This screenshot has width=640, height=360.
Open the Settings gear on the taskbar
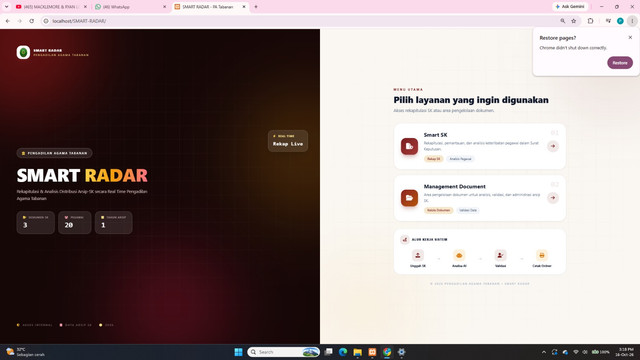coord(402,352)
